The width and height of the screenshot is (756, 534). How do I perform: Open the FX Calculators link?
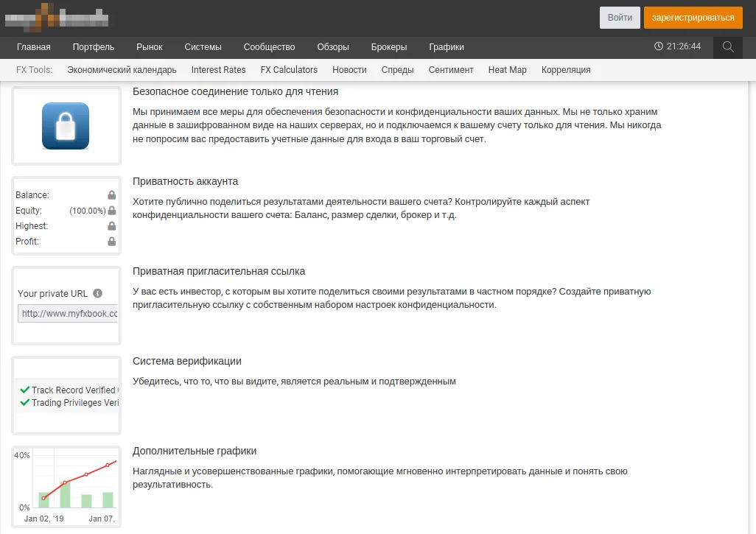point(289,69)
